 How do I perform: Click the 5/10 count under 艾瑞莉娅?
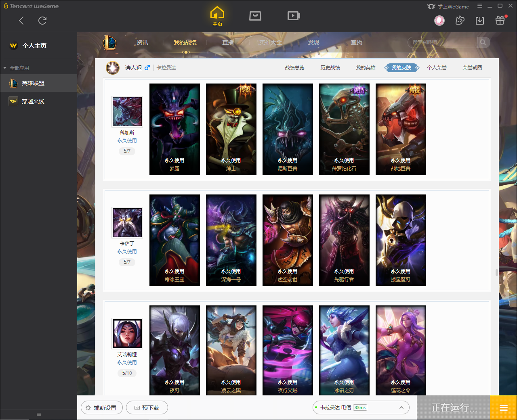127,373
